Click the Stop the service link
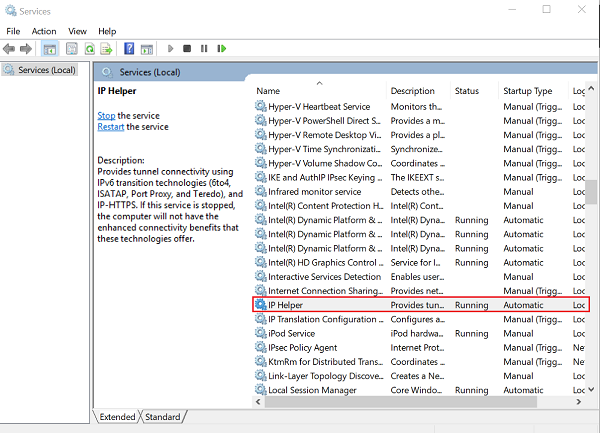The height and width of the screenshot is (433, 600). 106,116
